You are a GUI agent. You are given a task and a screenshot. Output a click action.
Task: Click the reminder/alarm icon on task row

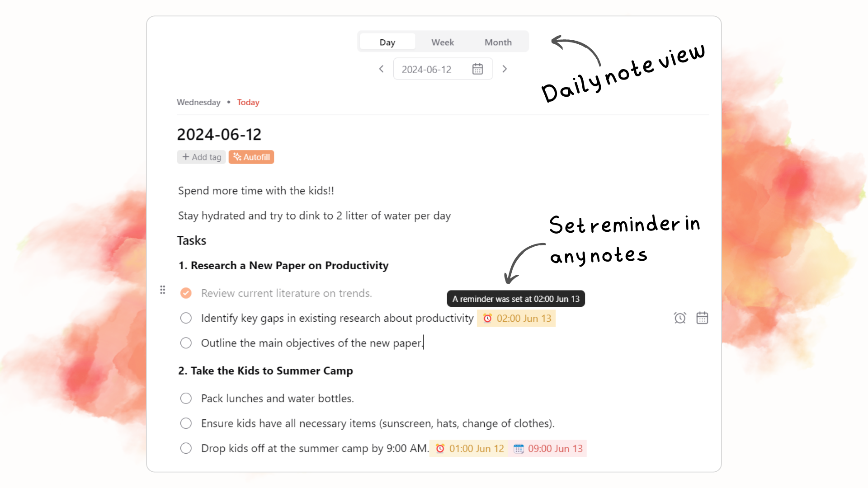tap(679, 318)
